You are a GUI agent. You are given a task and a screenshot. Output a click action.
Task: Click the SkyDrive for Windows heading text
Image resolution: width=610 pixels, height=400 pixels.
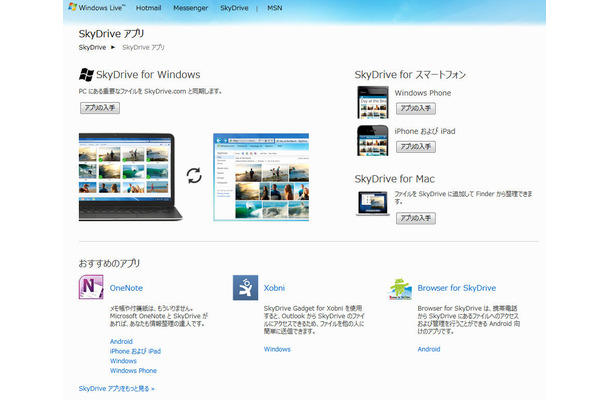[148, 74]
